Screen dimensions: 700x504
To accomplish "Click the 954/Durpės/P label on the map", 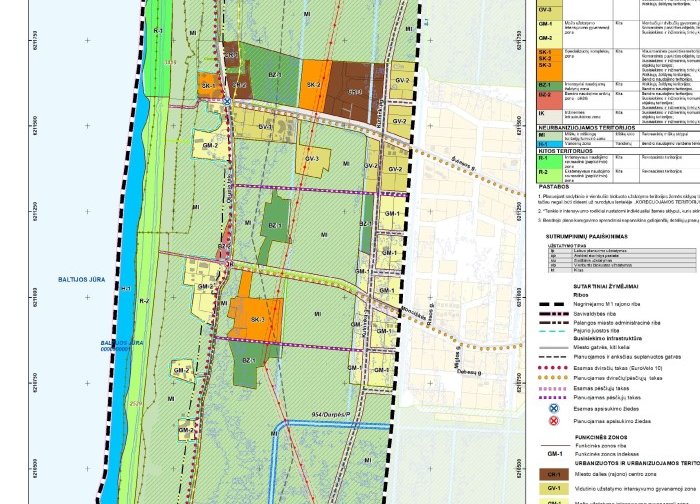I will click(x=331, y=415).
